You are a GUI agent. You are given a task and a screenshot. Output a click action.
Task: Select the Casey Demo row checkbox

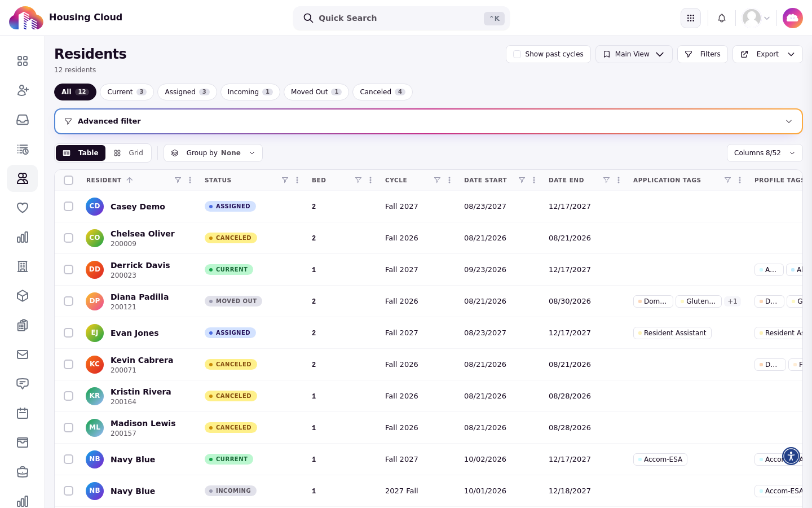69,207
